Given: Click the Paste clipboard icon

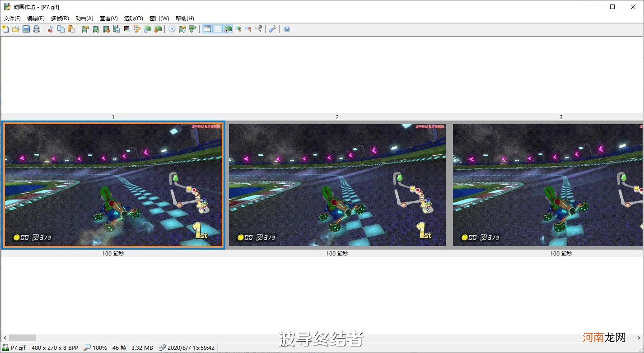Looking at the screenshot, I should pos(71,29).
